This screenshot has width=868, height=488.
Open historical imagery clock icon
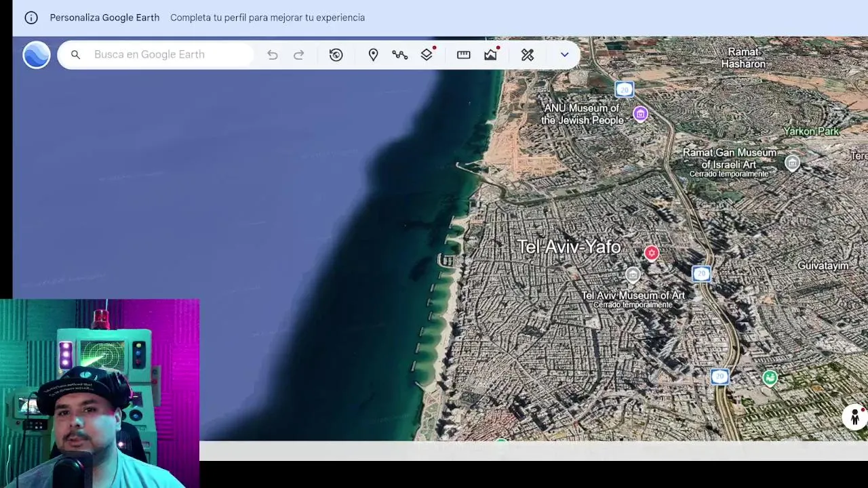point(336,55)
